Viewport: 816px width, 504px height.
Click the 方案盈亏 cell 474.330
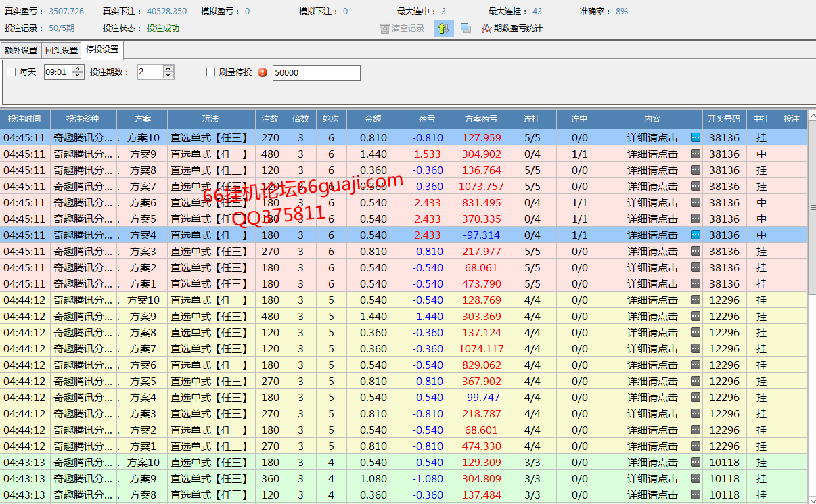tap(482, 446)
